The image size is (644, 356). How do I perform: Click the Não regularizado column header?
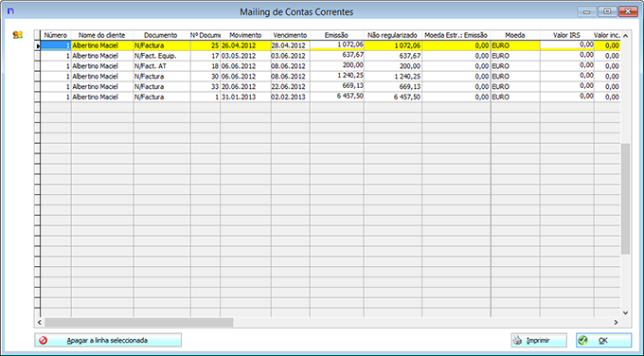tap(392, 35)
